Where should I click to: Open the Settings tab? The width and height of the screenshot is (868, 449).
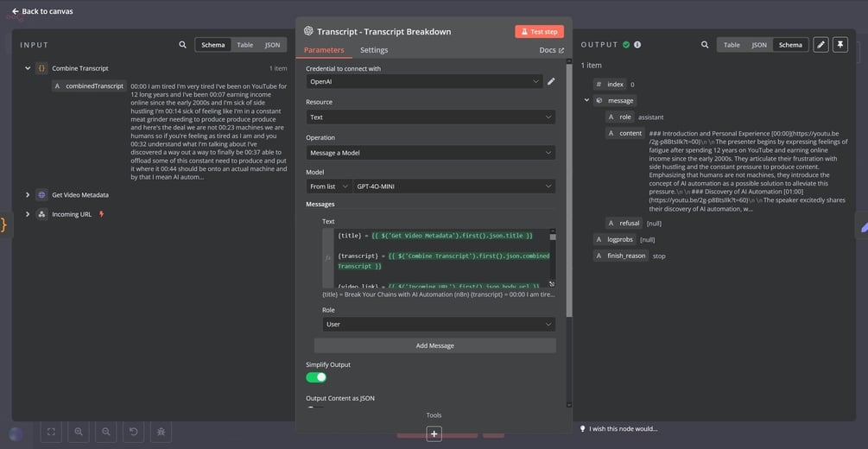(x=374, y=50)
